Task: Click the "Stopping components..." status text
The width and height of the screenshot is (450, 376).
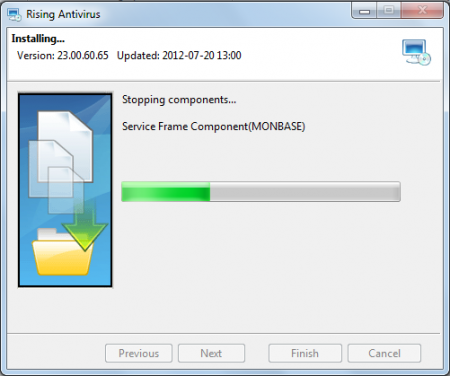Action: [x=179, y=100]
